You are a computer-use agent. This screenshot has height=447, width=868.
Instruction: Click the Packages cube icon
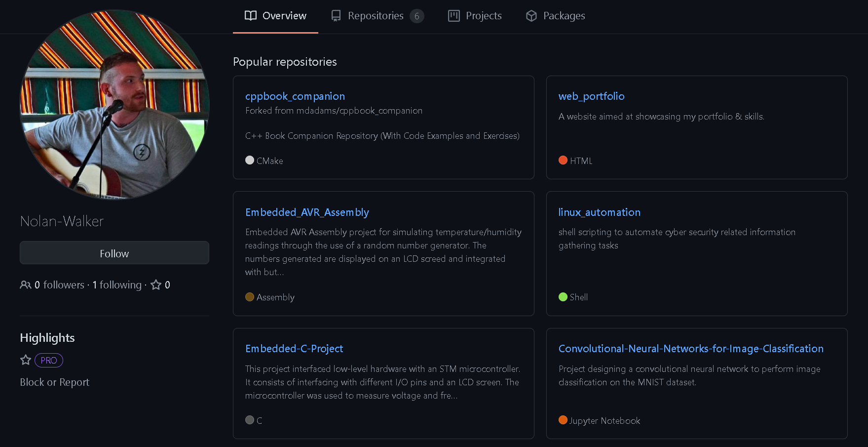click(x=531, y=16)
